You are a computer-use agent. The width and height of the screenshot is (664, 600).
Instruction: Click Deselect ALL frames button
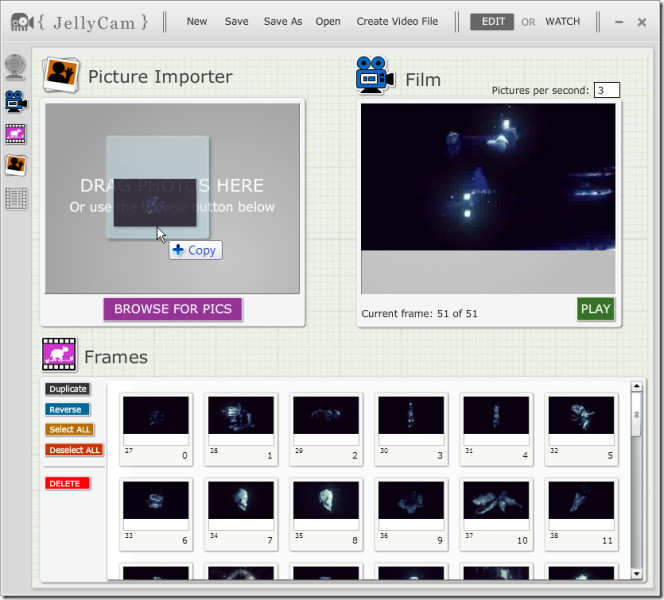[x=75, y=450]
